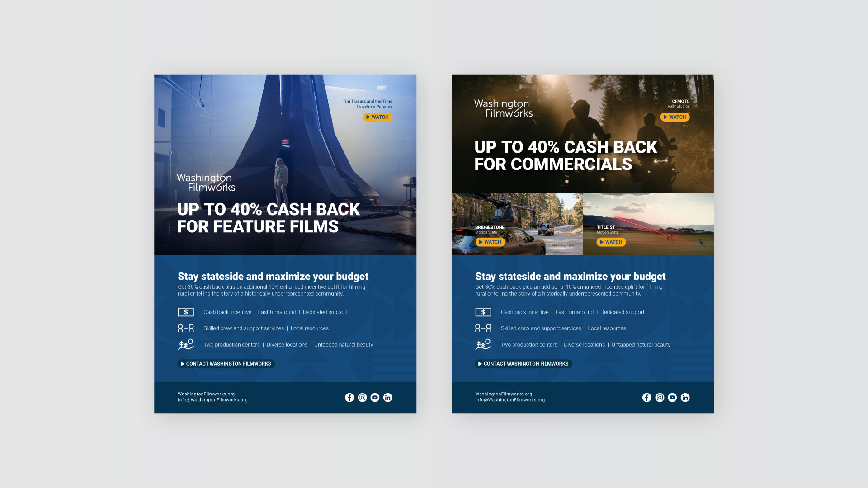Click Contact Washington Filmworks on left flyer

[x=226, y=364]
